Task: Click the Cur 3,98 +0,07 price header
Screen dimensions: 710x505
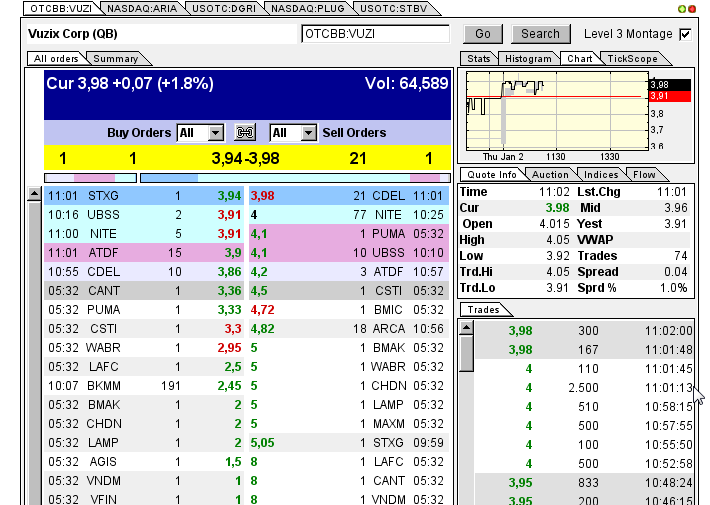Action: [130, 83]
